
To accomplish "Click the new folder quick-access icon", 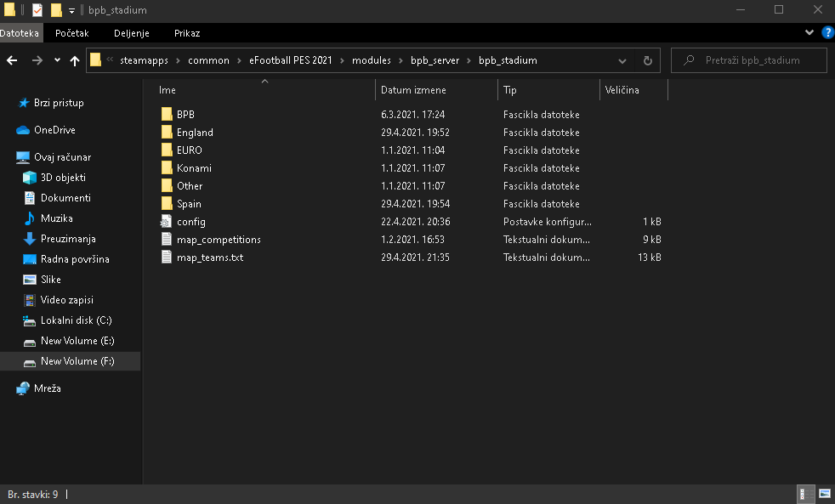I will [56, 10].
